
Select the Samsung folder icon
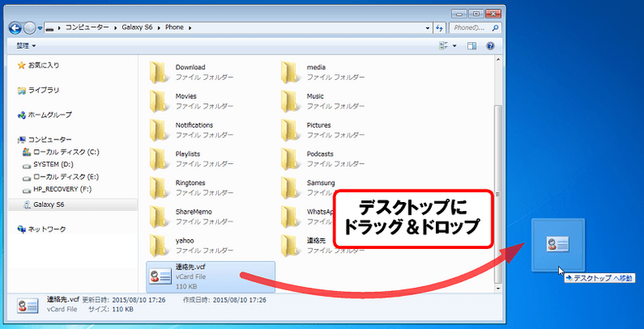[291, 187]
